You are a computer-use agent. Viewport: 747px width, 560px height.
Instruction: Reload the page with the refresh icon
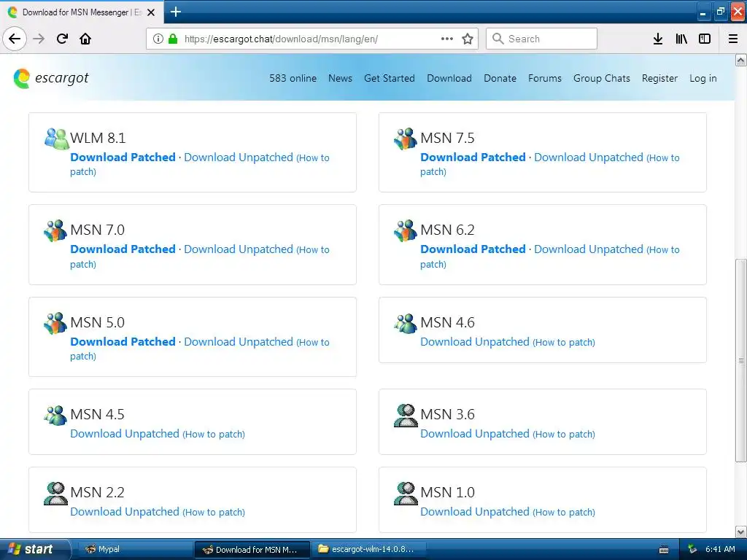(x=62, y=39)
